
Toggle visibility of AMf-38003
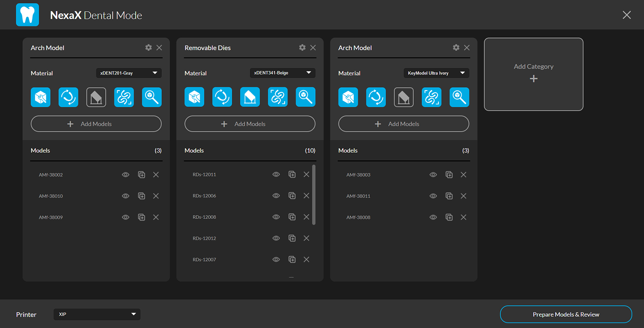click(433, 175)
